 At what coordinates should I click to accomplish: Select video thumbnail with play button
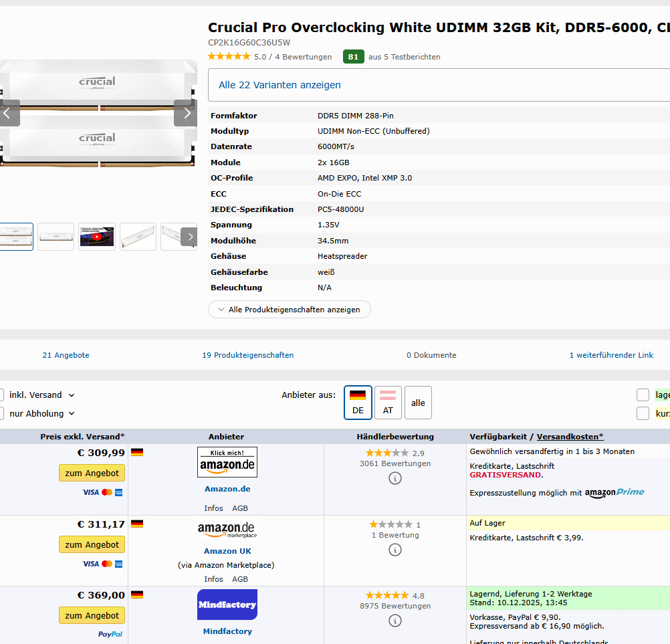tap(97, 237)
